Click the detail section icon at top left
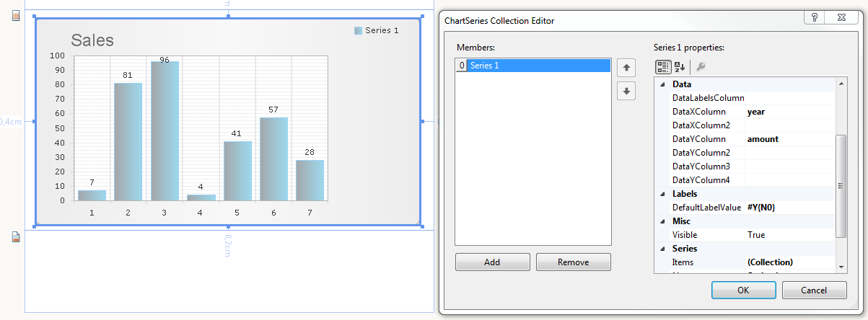 (x=16, y=15)
